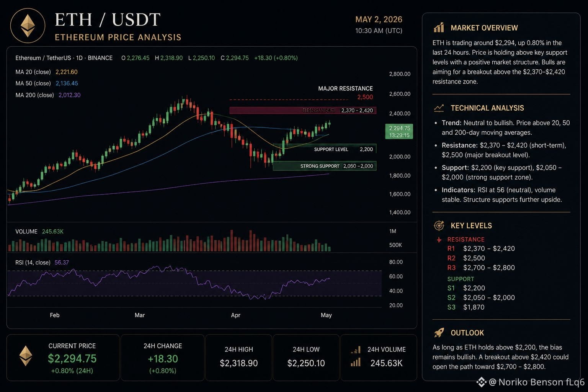Image resolution: width=588 pixels, height=392 pixels.
Task: Click the Key Levels target icon
Action: coord(439,225)
